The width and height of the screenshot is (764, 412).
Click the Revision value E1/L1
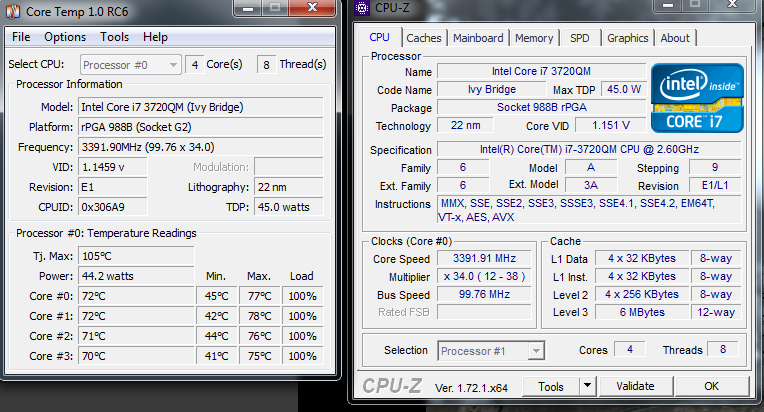click(x=715, y=185)
